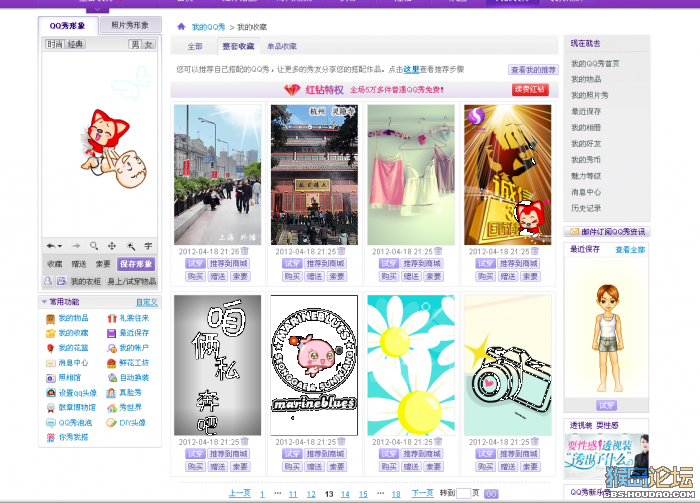
Task: Switch to the QQ秀形象 tab
Action: click(x=67, y=25)
